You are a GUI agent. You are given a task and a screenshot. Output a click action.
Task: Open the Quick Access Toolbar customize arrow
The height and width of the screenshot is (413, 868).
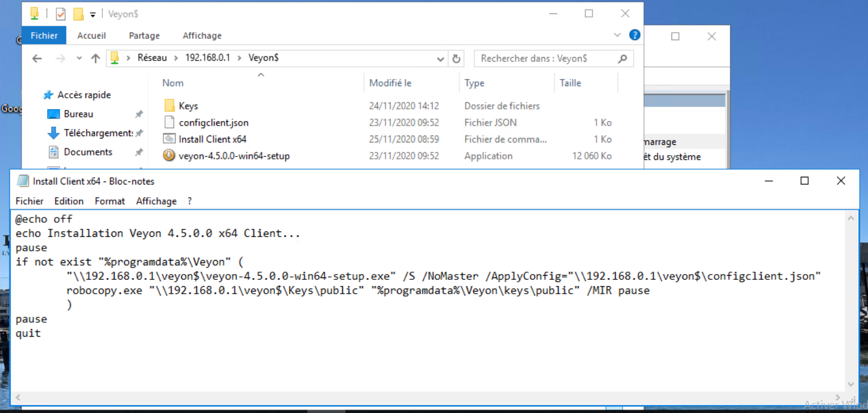click(x=92, y=15)
